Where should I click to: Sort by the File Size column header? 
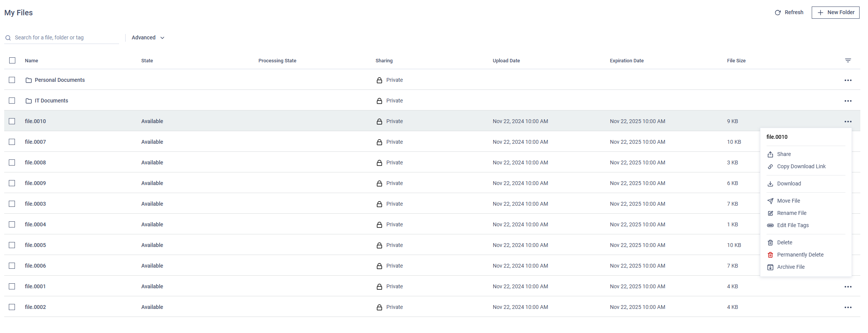[x=736, y=60]
